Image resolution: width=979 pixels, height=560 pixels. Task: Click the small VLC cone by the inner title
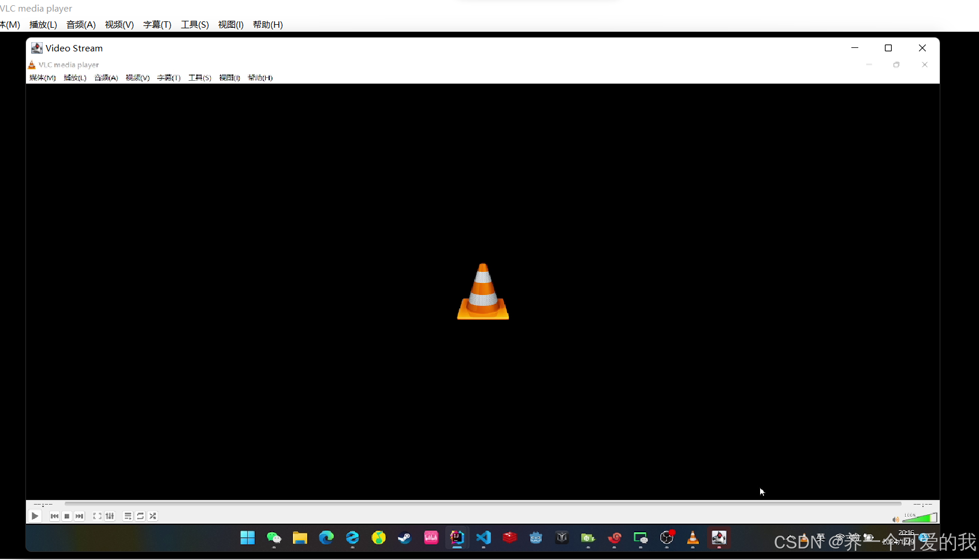click(x=32, y=65)
